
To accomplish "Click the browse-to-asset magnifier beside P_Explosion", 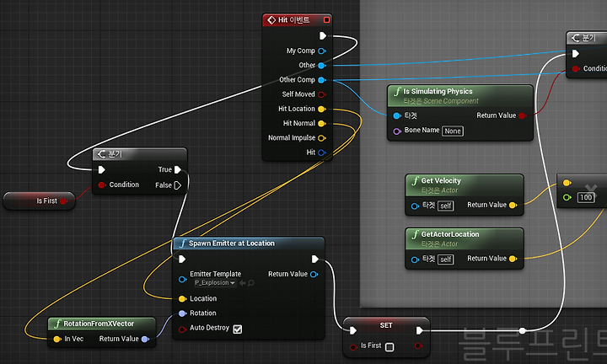I will (251, 283).
